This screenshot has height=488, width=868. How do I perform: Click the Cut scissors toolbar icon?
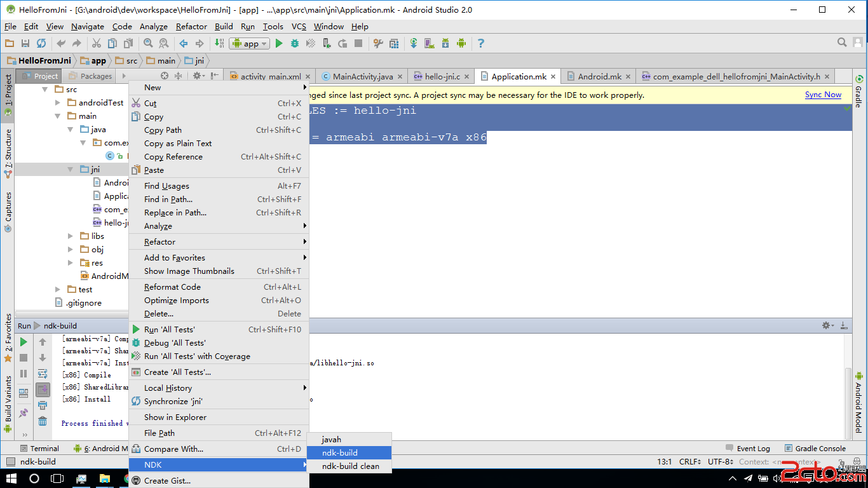point(97,43)
